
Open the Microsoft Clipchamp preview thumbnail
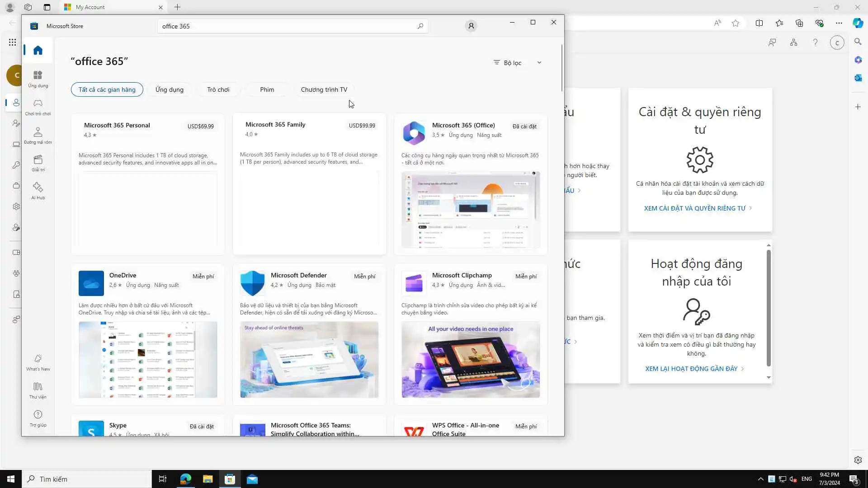pos(471,360)
